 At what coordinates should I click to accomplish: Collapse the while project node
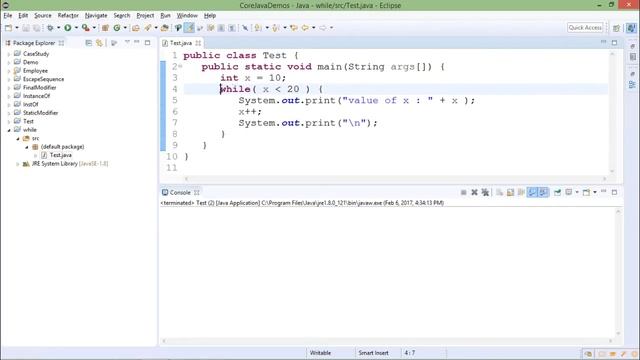point(9,130)
